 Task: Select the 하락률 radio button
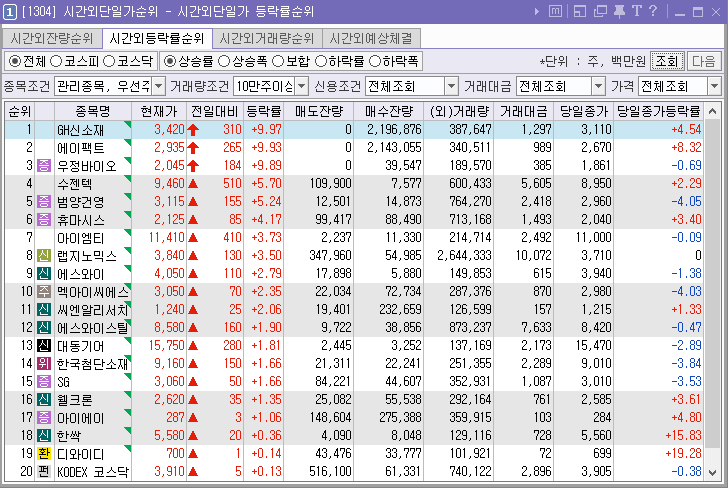click(x=321, y=61)
